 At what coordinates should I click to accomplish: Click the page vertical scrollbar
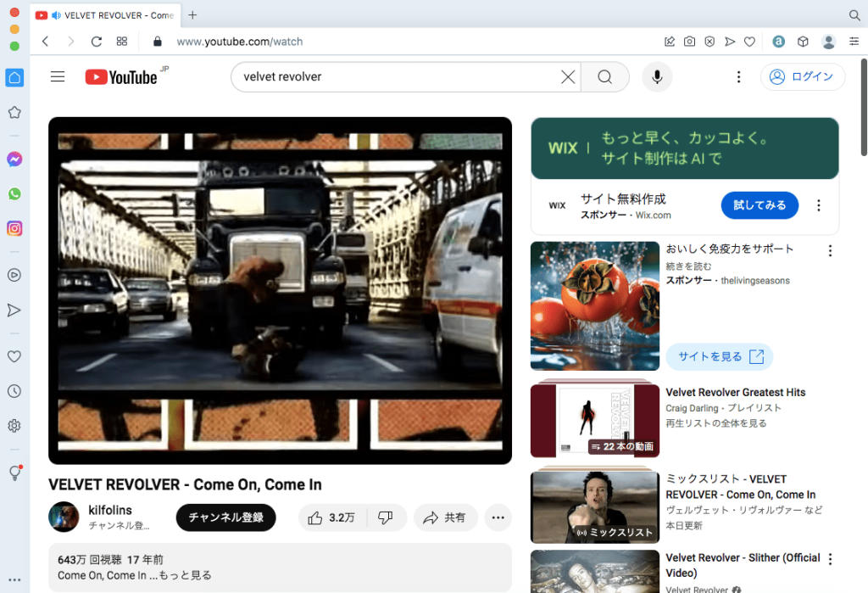click(x=864, y=107)
